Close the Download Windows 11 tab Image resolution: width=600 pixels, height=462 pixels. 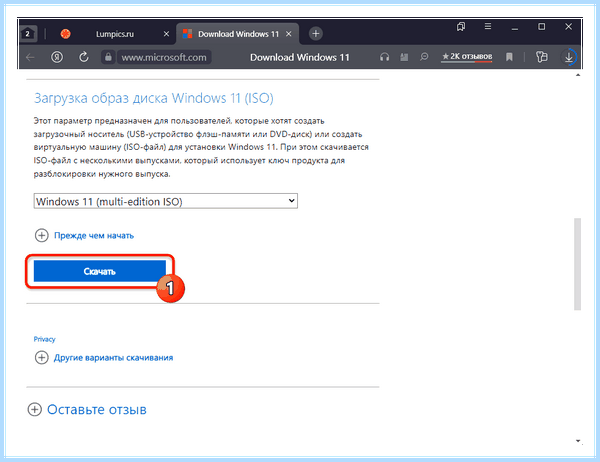[x=289, y=34]
